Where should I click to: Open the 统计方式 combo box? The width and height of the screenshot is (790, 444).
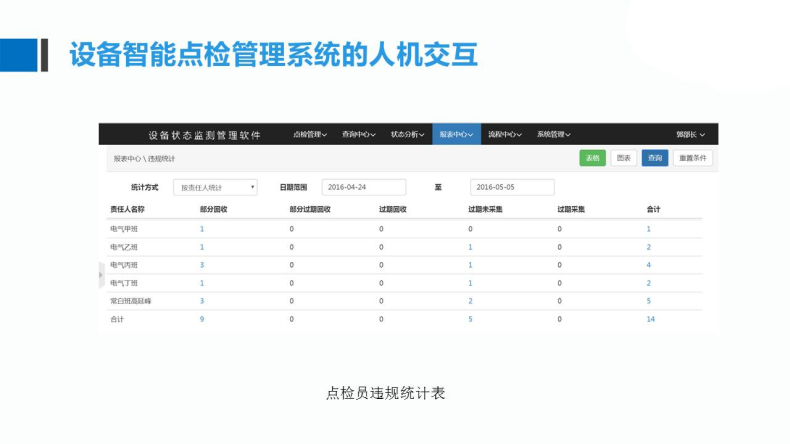(215, 187)
